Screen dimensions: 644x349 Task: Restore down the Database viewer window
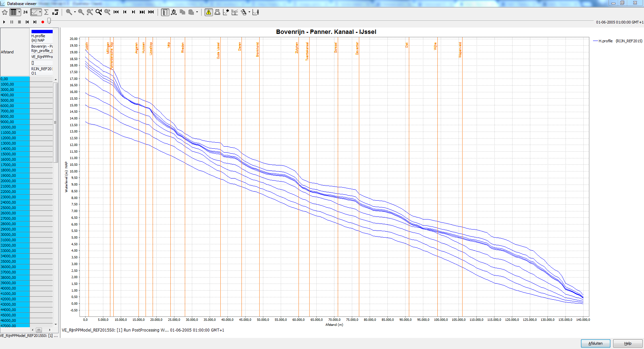pyautogui.click(x=622, y=3)
